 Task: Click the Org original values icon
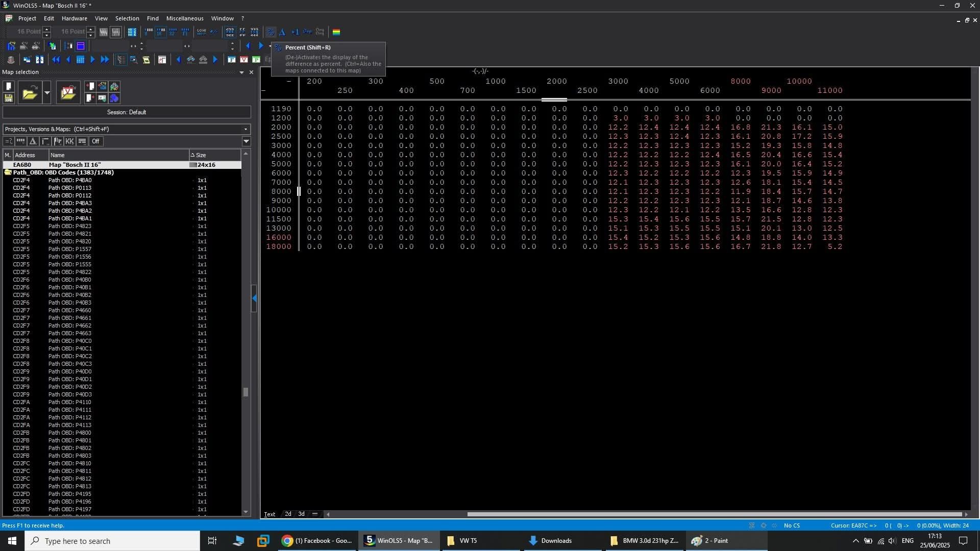pos(307,32)
